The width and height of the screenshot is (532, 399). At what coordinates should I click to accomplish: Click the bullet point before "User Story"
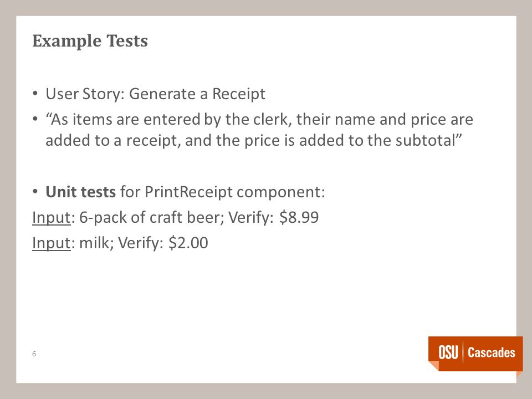35,94
